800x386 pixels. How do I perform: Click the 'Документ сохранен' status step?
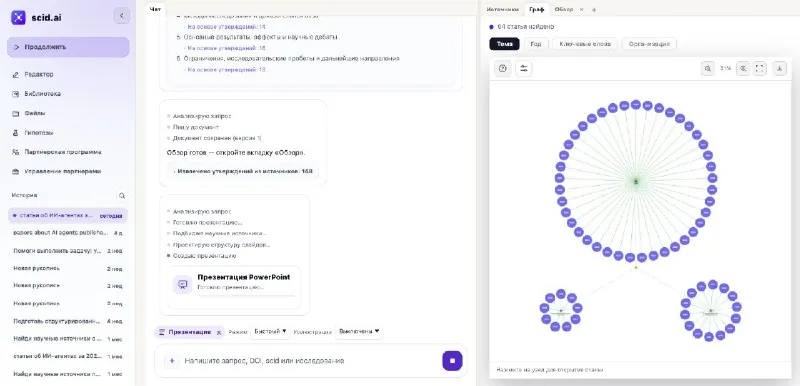217,138
